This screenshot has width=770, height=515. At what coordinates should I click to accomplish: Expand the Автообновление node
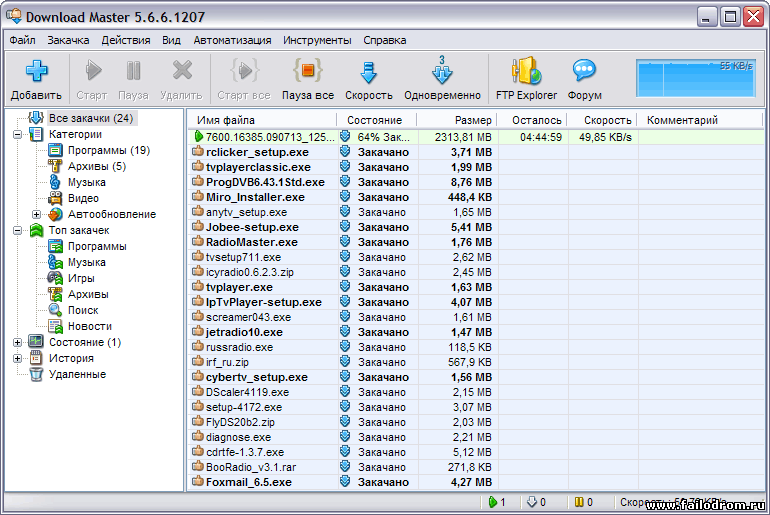pos(36,215)
